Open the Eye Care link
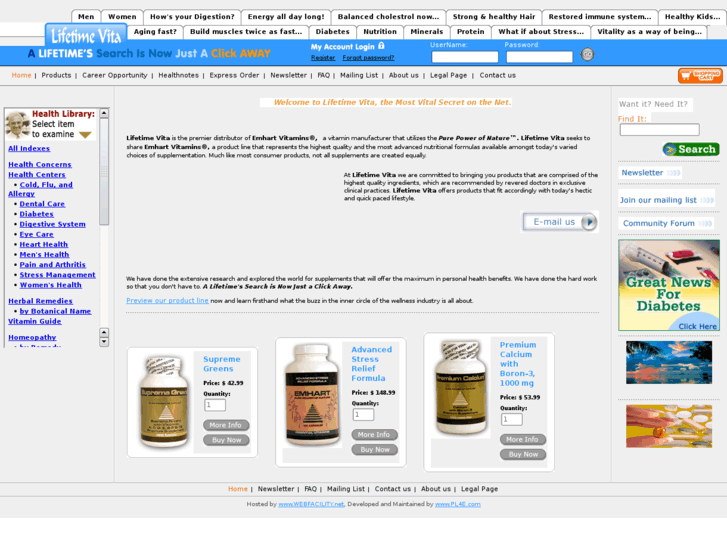 click(36, 234)
